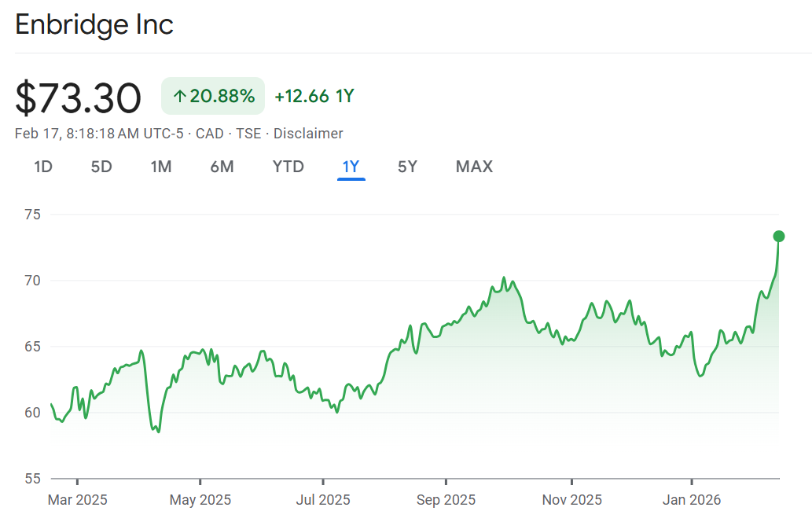Switch to the 1D time range
The image size is (812, 522).
[43, 167]
